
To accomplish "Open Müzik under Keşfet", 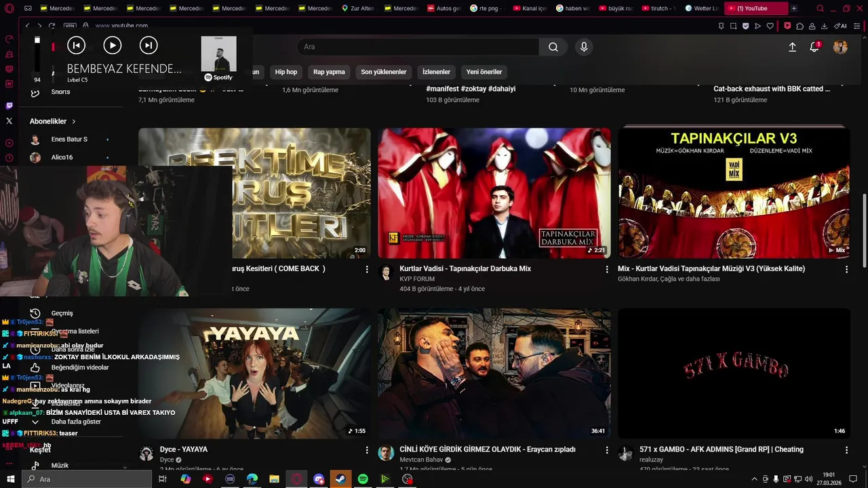I will tap(60, 466).
